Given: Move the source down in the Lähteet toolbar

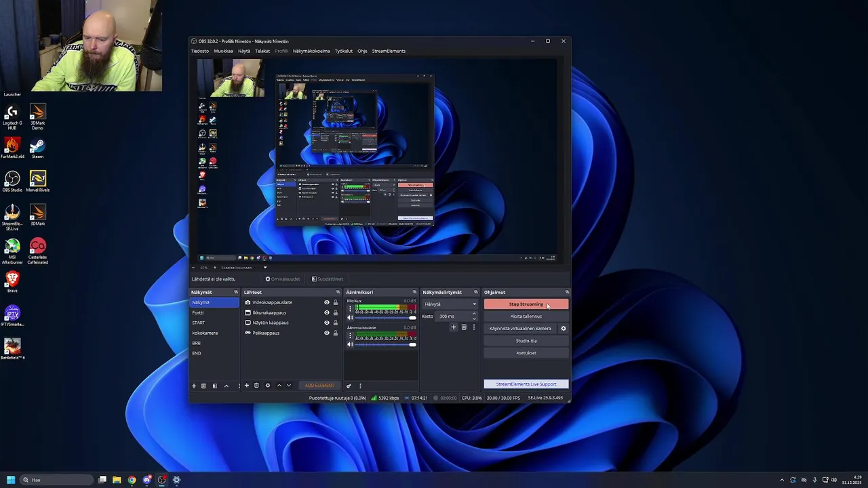Looking at the screenshot, I should (289, 386).
